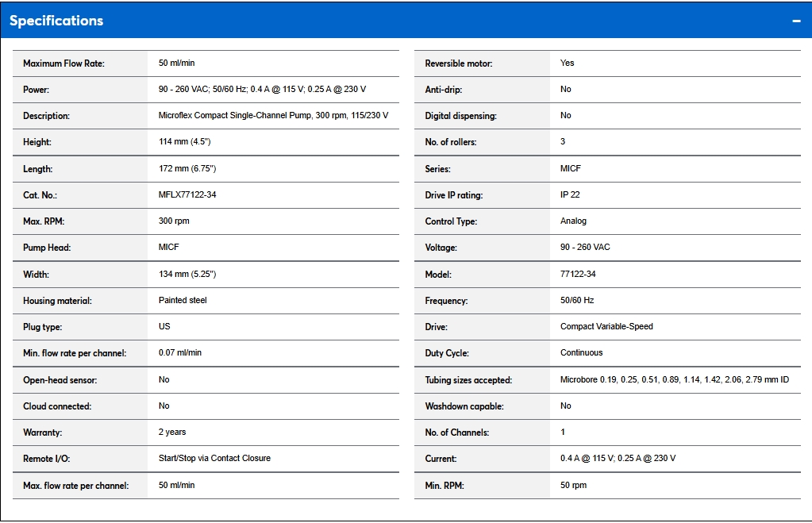The width and height of the screenshot is (812, 523).
Task: Click the Reversible motor label
Action: tap(459, 63)
